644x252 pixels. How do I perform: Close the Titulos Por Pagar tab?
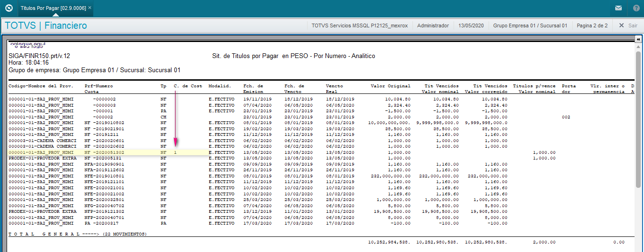point(90,8)
